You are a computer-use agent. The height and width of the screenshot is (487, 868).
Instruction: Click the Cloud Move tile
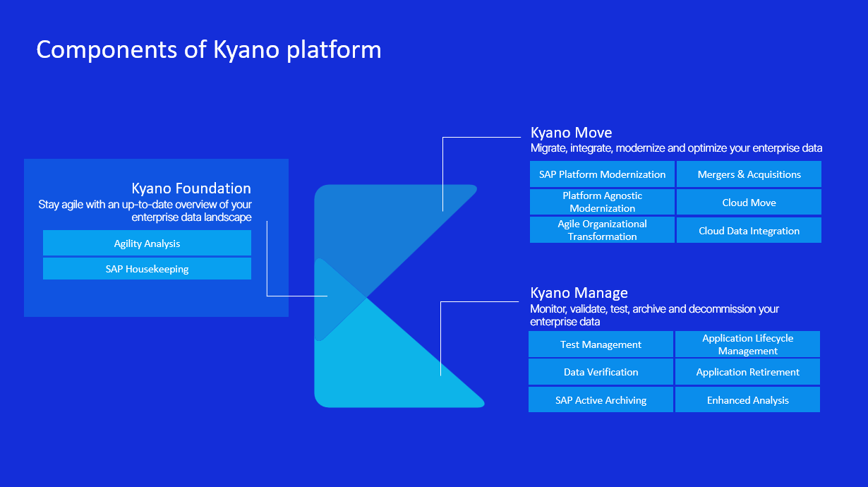coord(749,202)
